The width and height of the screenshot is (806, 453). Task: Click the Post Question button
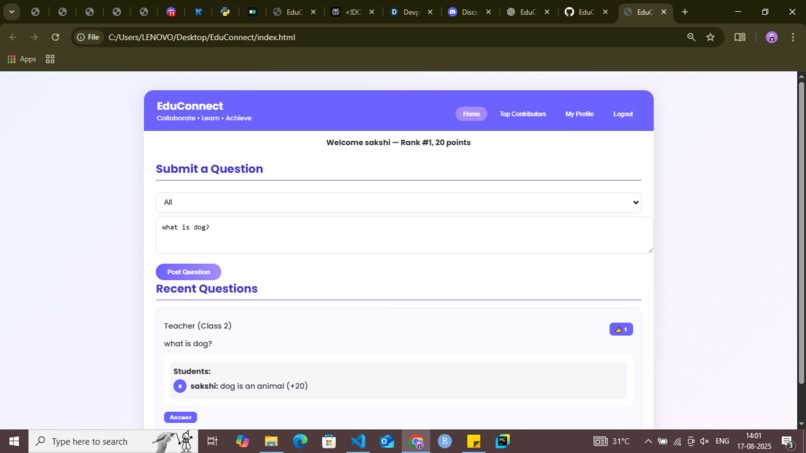pyautogui.click(x=188, y=271)
